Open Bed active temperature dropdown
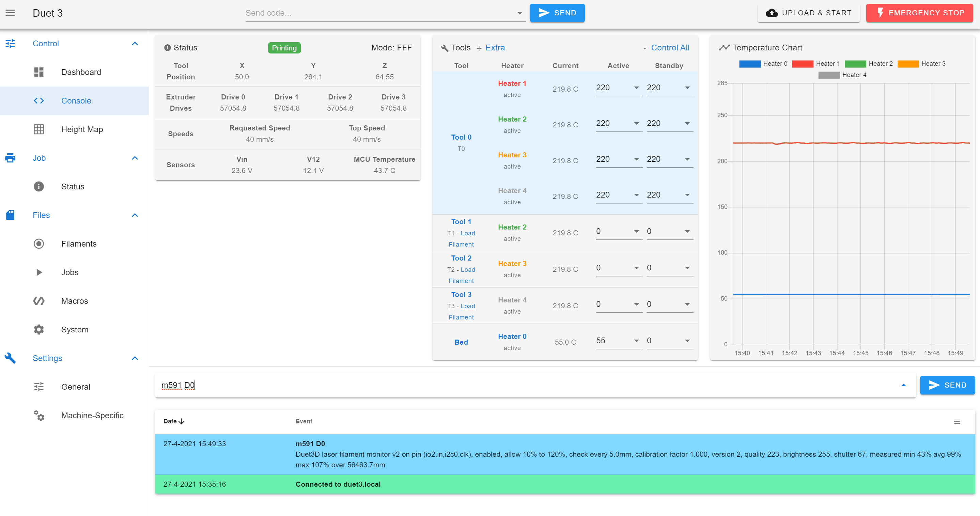This screenshot has width=980, height=516. 636,341
